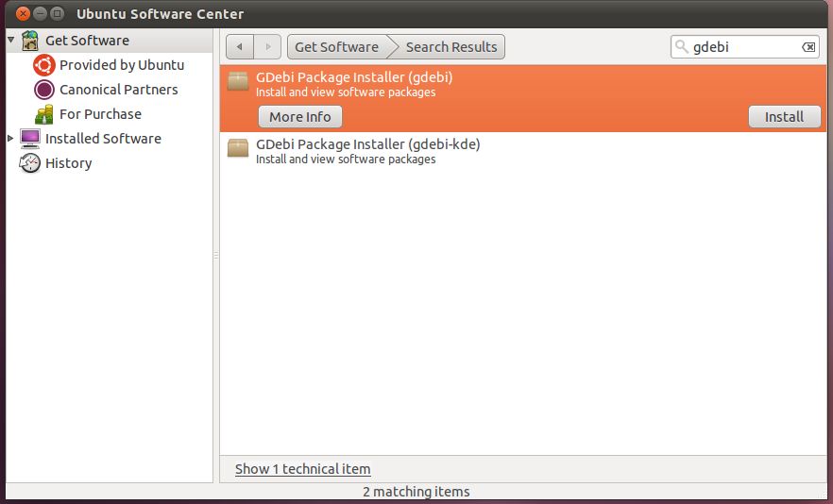
Task: Expand the Installed Software tree section
Action: pos(10,138)
